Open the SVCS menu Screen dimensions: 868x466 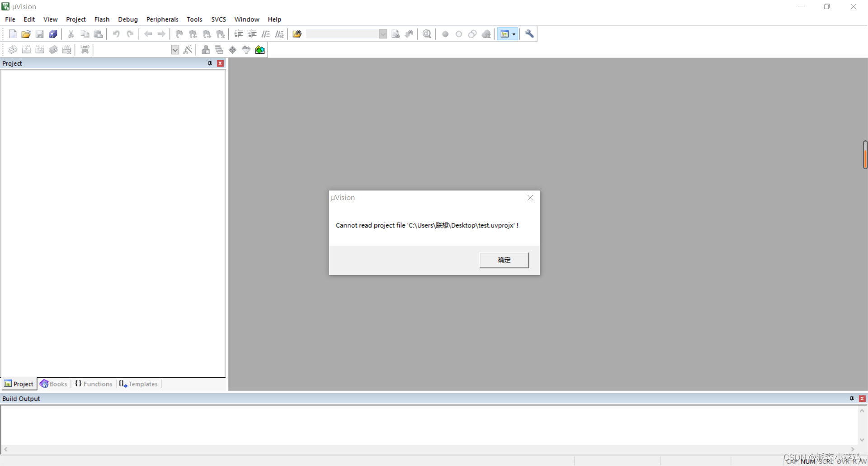tap(219, 19)
